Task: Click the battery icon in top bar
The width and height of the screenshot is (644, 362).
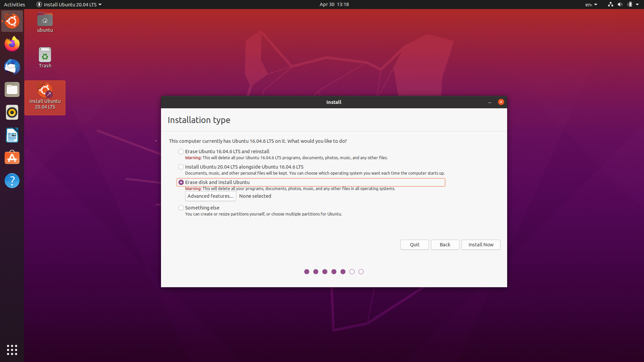Action: pyautogui.click(x=630, y=4)
